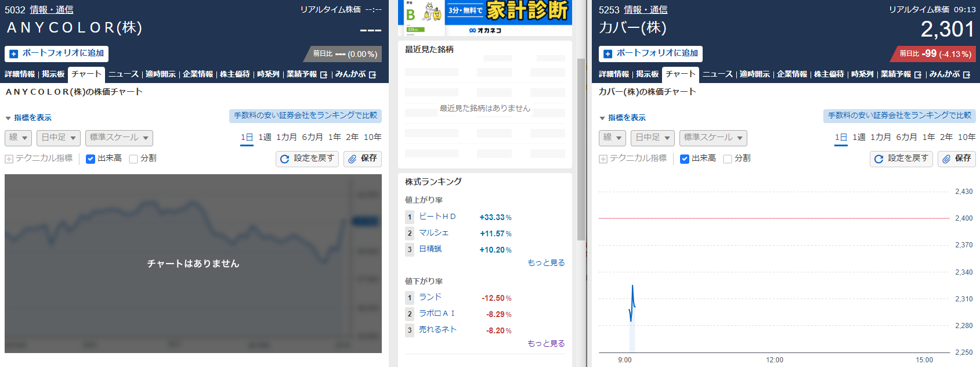This screenshot has width=980, height=367.
Task: Open 線 chart type dropdown in ANYCOLOR panel
Action: coord(18,138)
